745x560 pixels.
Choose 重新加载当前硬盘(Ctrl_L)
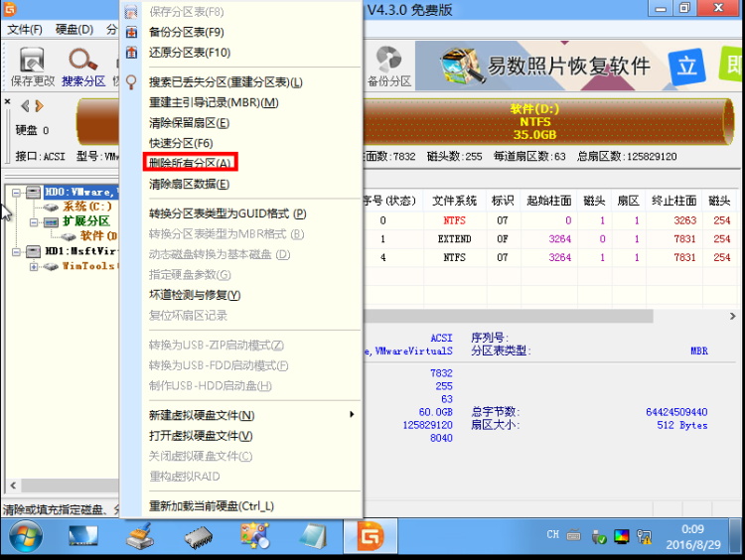point(212,506)
